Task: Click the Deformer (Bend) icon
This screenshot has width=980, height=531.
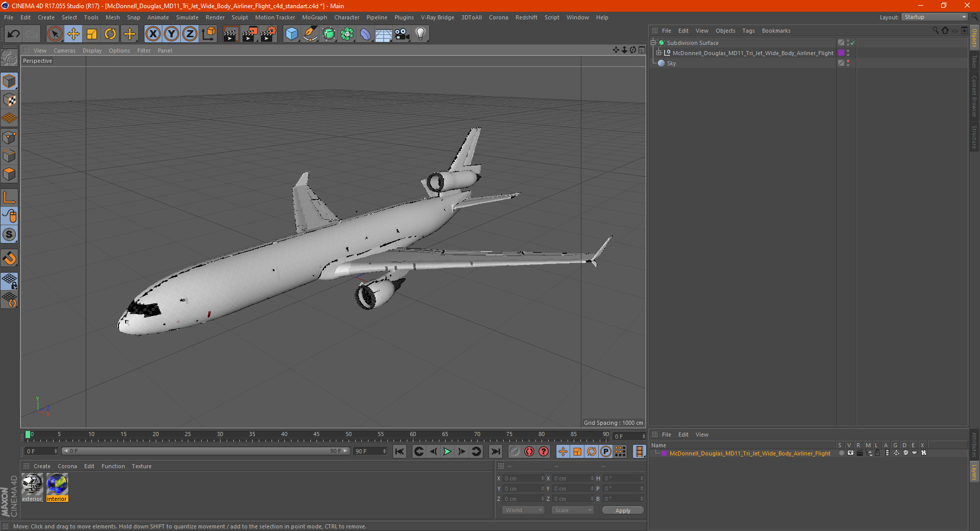Action: pos(365,34)
